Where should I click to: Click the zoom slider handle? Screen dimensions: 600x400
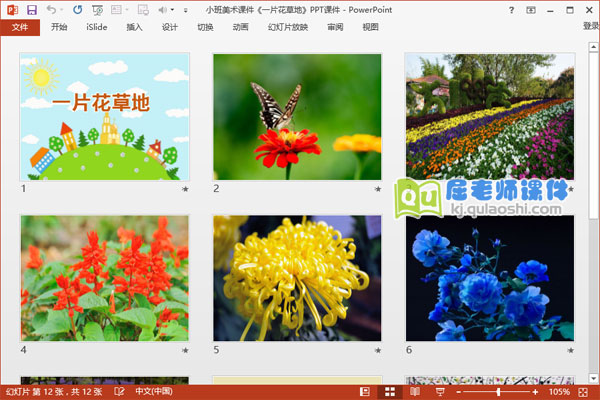(x=498, y=392)
